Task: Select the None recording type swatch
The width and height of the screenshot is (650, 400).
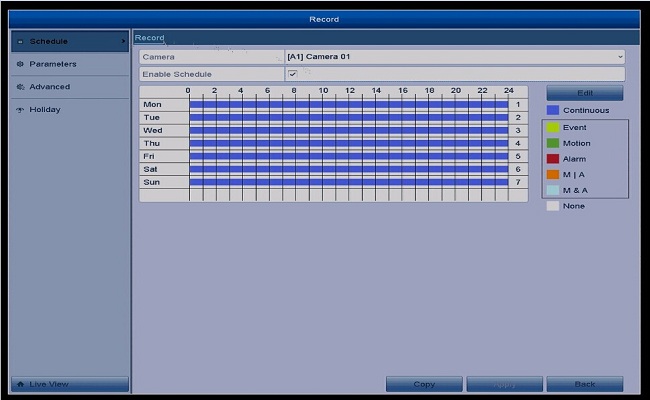Action: point(552,206)
